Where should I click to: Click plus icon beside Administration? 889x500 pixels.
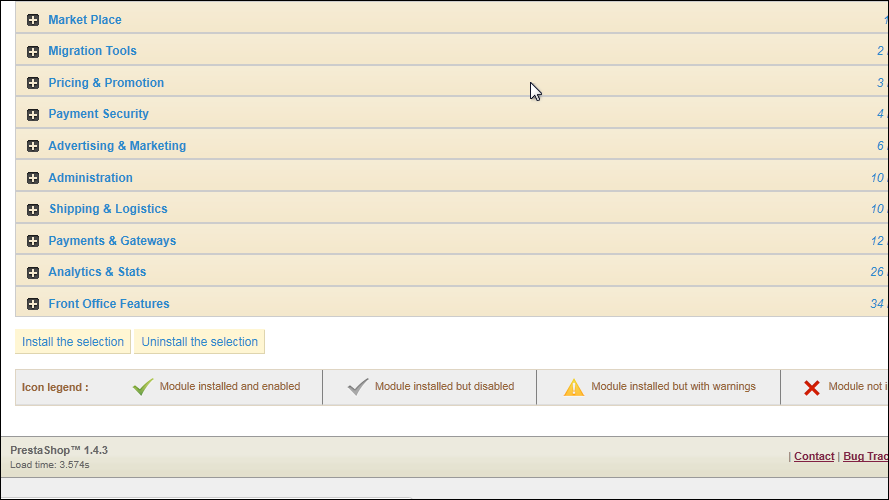33,178
